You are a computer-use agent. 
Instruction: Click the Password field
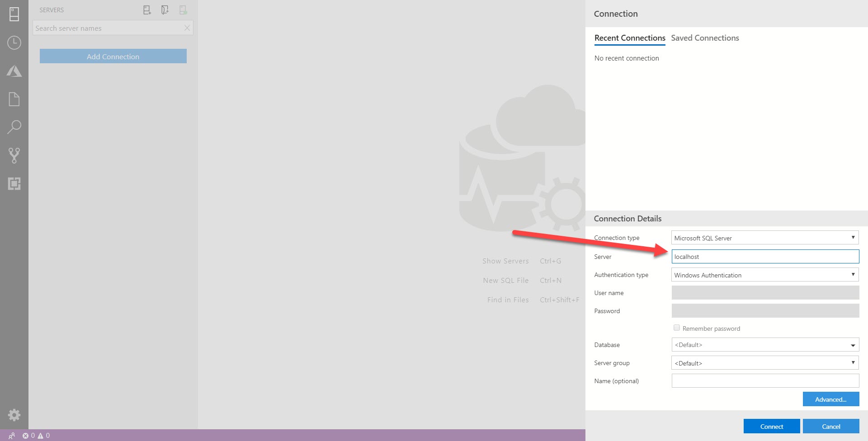coord(765,311)
